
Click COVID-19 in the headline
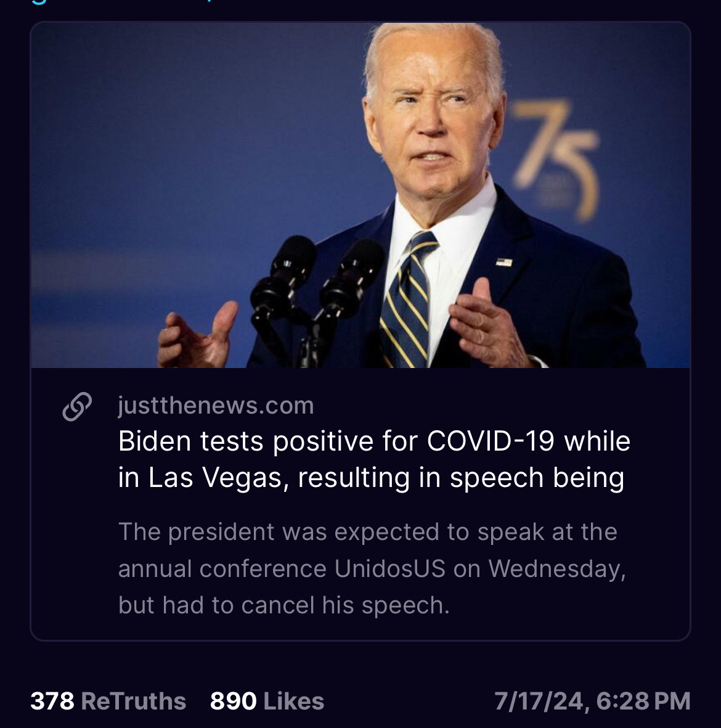(x=491, y=441)
